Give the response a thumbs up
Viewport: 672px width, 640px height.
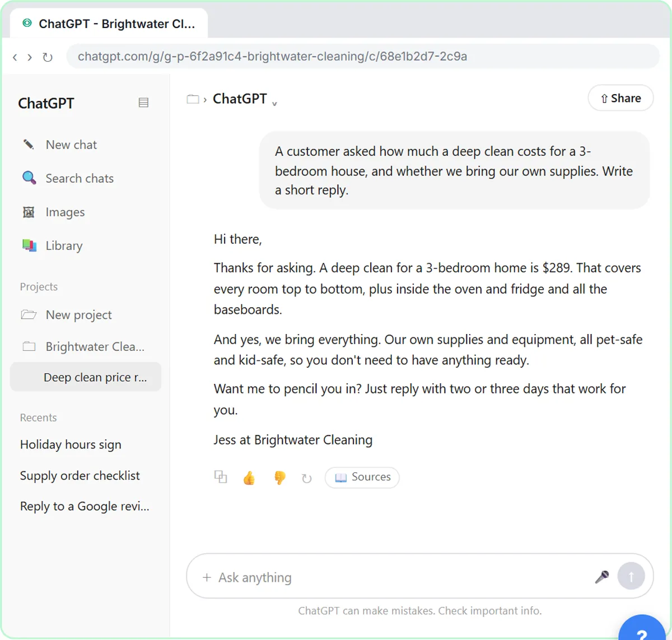pyautogui.click(x=249, y=477)
